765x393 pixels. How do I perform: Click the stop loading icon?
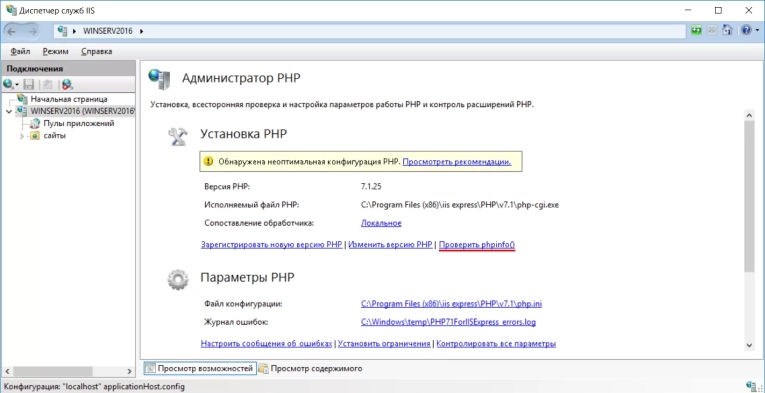click(x=712, y=30)
